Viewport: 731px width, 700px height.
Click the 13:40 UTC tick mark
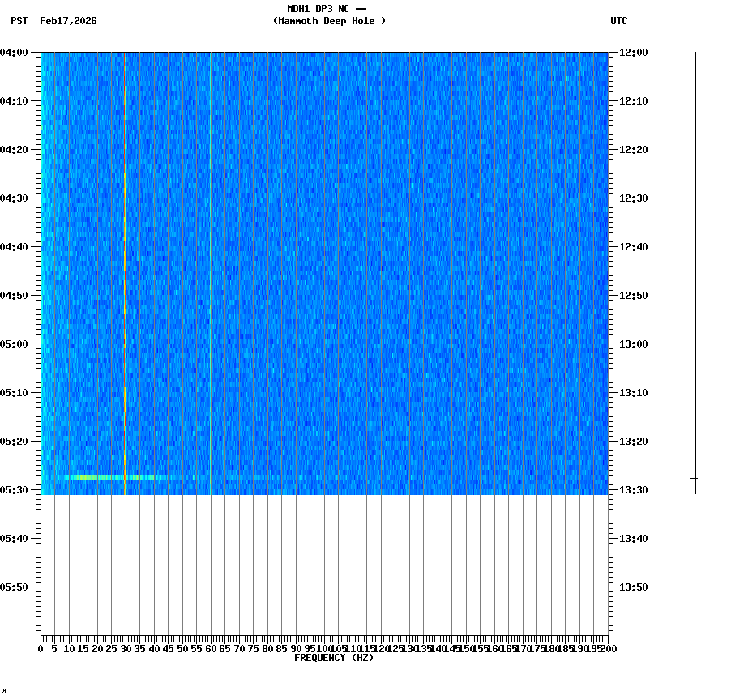612,536
